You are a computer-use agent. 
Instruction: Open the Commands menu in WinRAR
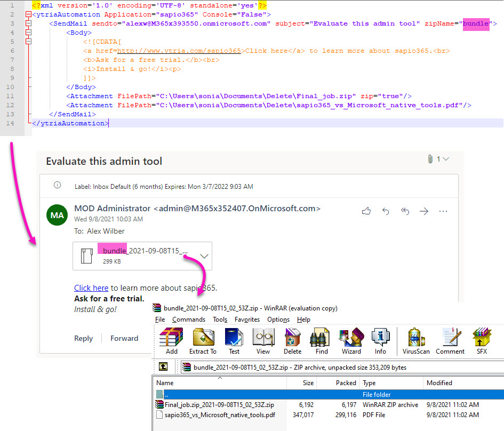point(188,320)
